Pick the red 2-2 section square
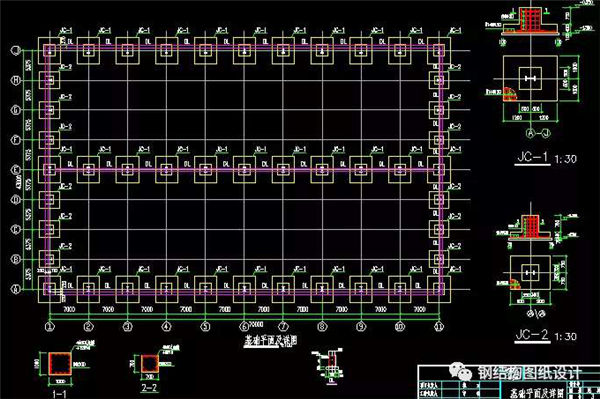Screen dimensions: 600x399 (x=150, y=363)
